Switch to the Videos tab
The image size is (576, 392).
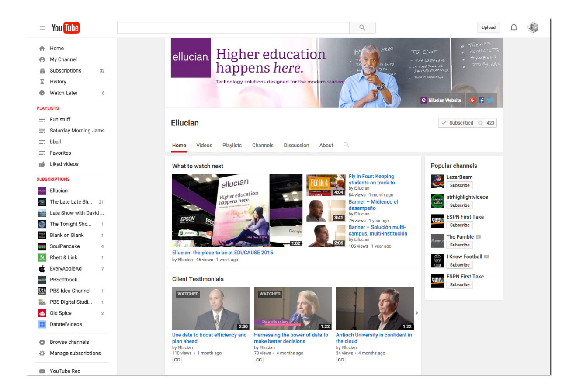pyautogui.click(x=204, y=146)
